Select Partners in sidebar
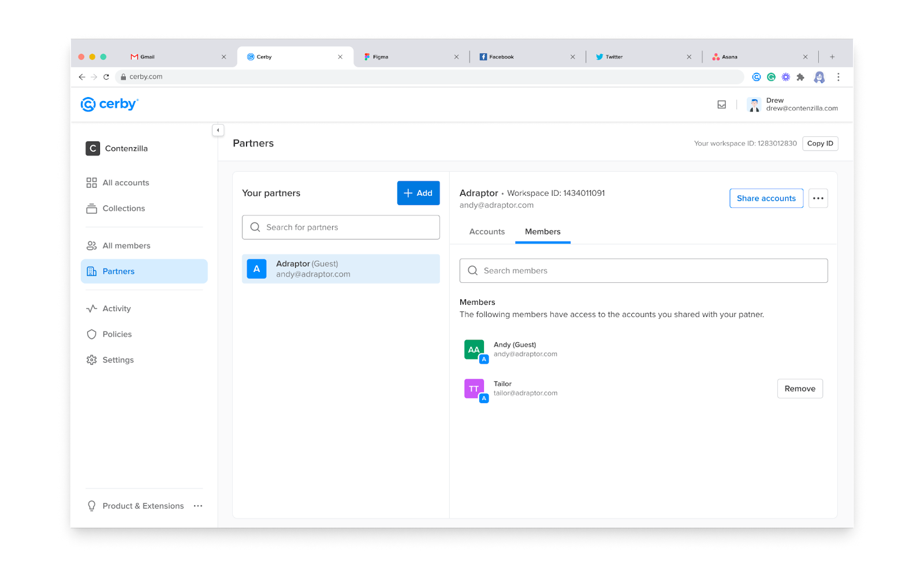 point(144,271)
